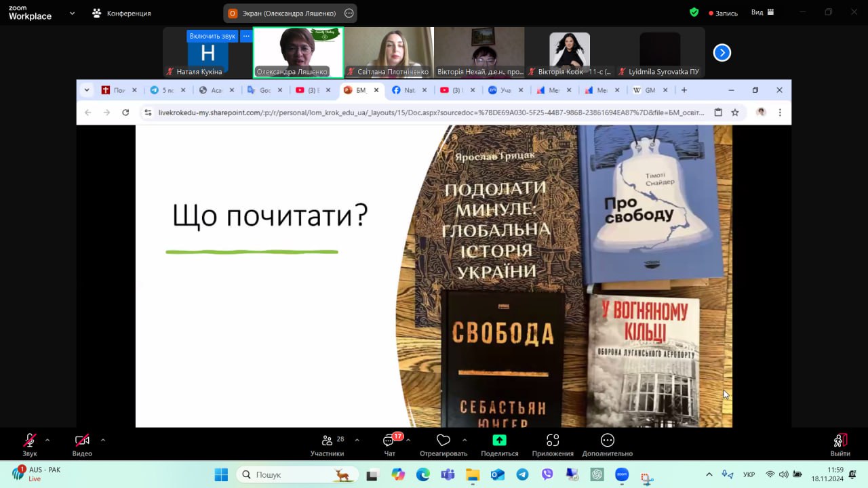The width and height of the screenshot is (868, 488).
Task: Click Включить звук on Наталя Кукіна tile
Action: pos(212,36)
